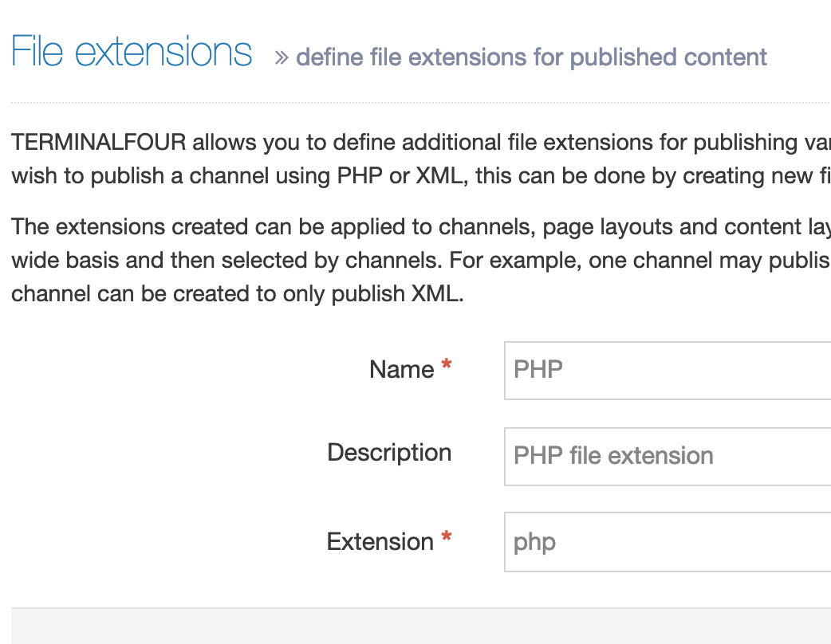Click the sentence ending "only publish XML."
The width and height of the screenshot is (831, 644).
[237, 294]
